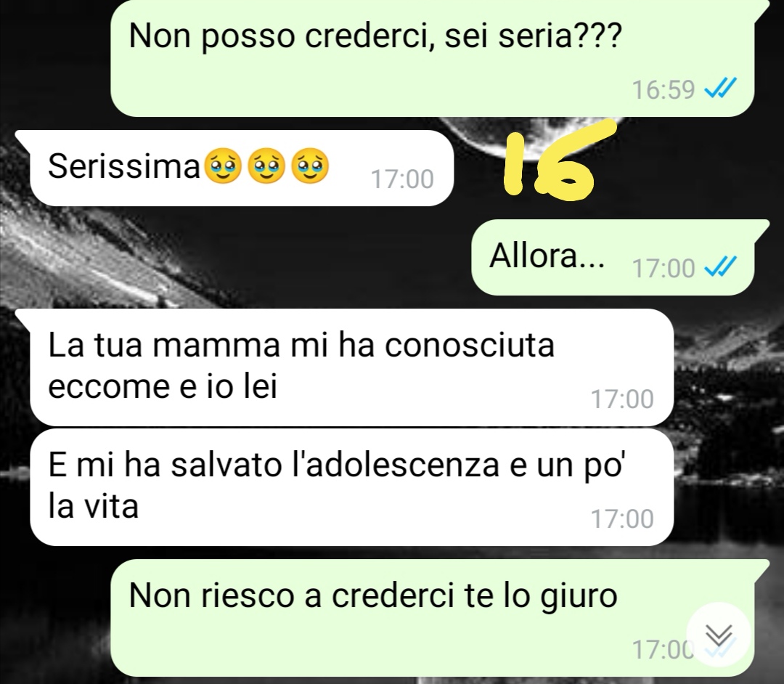Tap the yellow handwritten 16 annotation
784x684 pixels.
tap(556, 160)
